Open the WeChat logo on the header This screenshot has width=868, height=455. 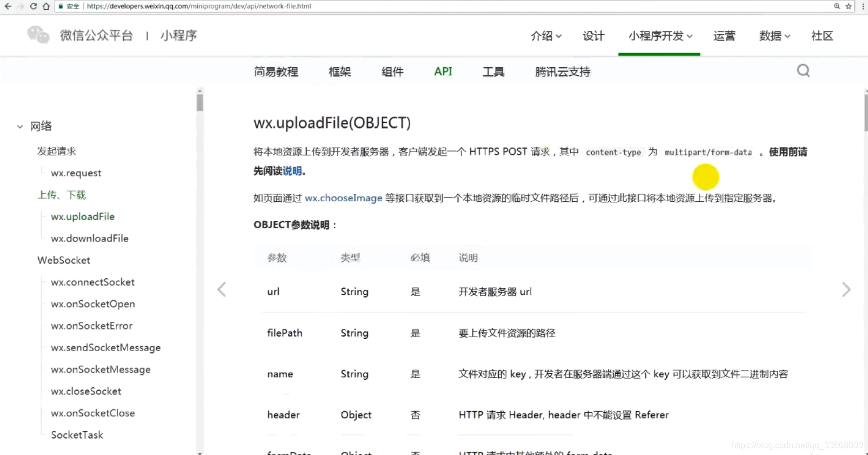click(x=38, y=35)
